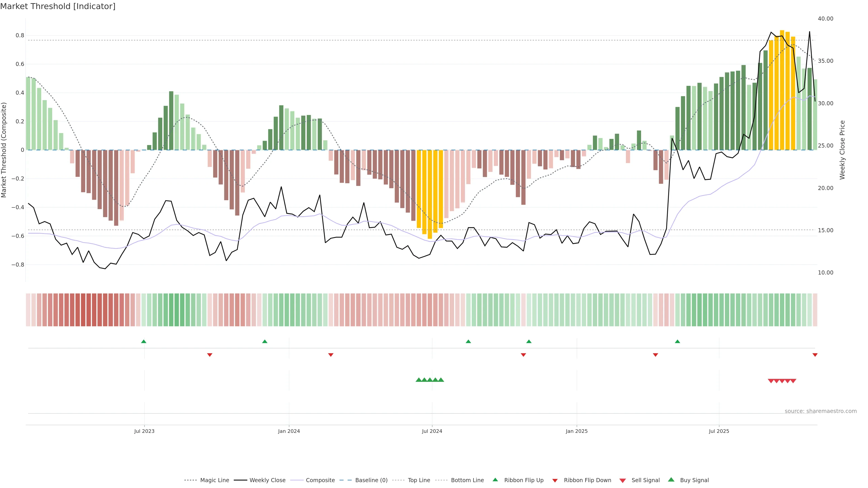Click the Top Line legend label

(419, 480)
